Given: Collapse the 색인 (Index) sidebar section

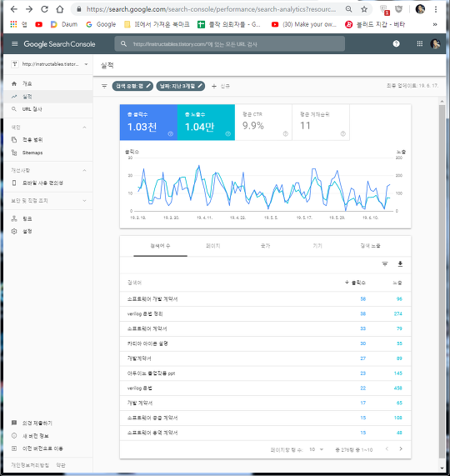Looking at the screenshot, I should (84, 128).
